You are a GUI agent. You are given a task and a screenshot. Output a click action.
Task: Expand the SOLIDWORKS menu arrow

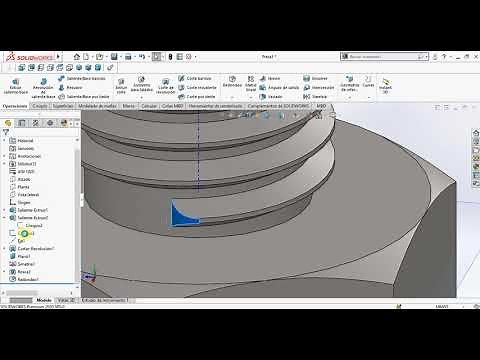point(58,57)
